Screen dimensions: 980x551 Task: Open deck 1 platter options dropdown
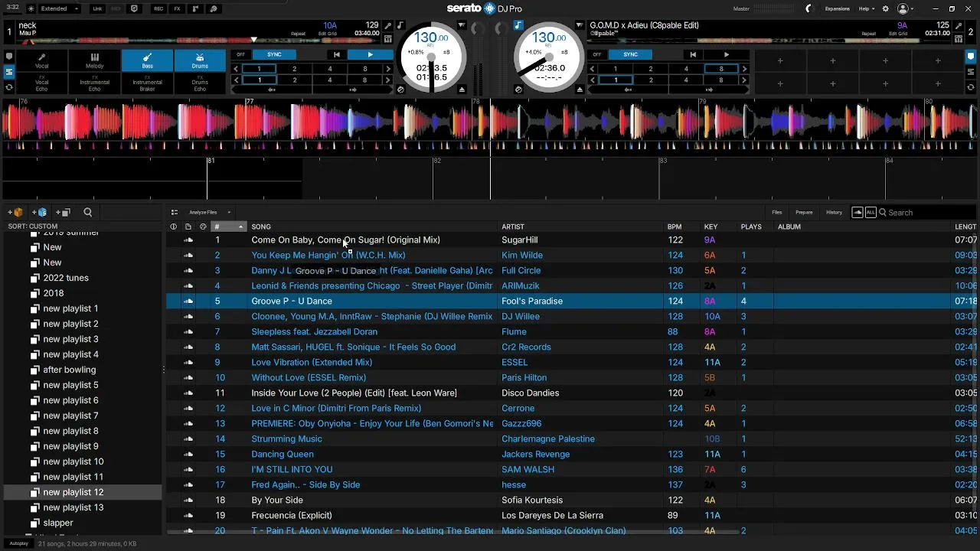click(x=462, y=26)
